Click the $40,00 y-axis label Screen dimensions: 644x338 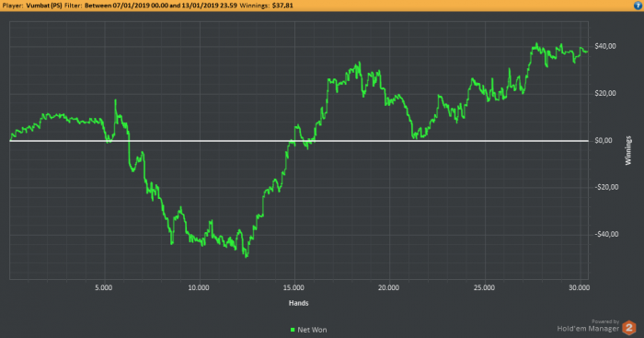[x=605, y=46]
